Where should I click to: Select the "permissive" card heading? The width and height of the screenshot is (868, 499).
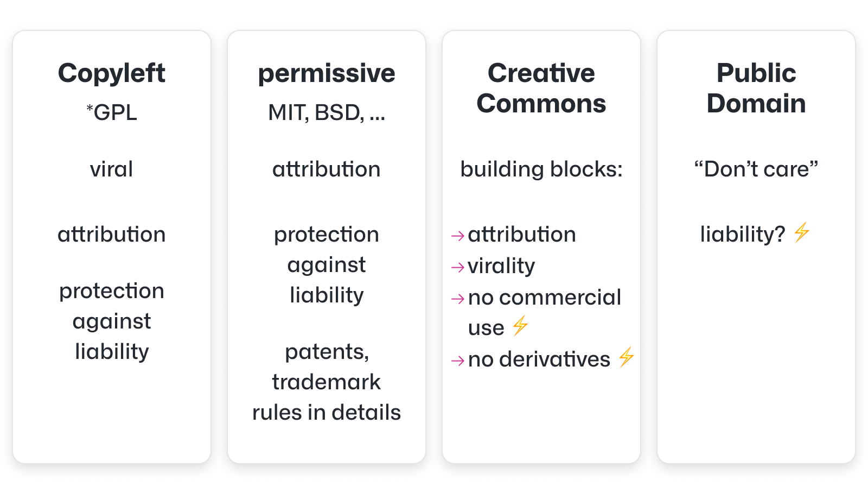pos(327,73)
